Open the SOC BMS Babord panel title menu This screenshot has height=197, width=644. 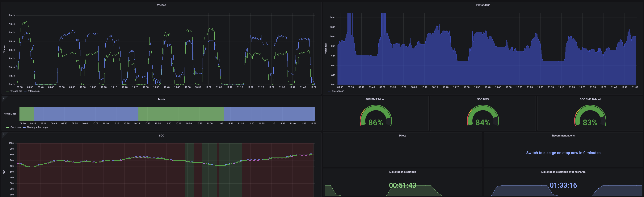click(x=590, y=99)
